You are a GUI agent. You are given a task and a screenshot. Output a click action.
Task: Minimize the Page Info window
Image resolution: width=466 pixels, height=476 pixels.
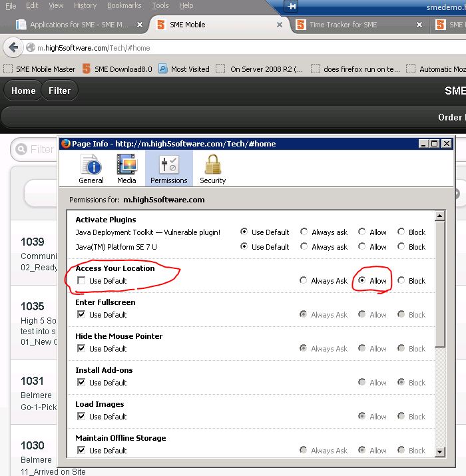(423, 144)
